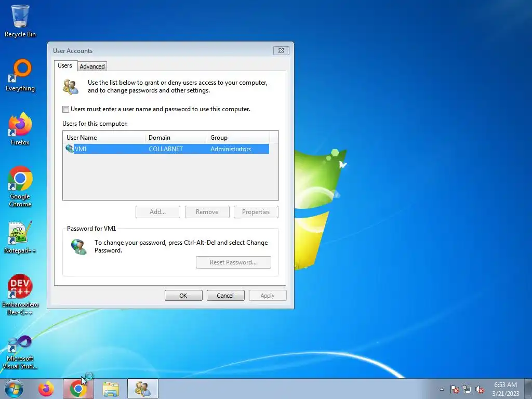532x399 pixels.
Task: Switch to the Users tab
Action: [x=65, y=65]
